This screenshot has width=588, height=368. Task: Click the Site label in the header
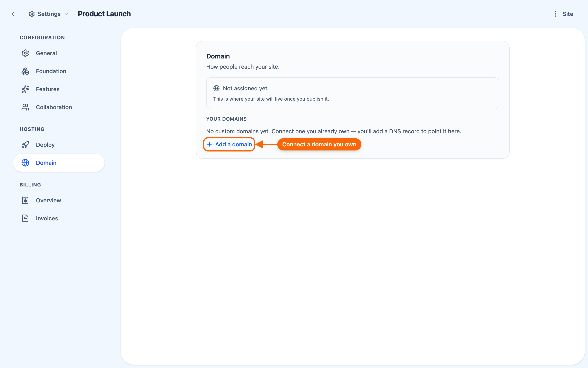pyautogui.click(x=568, y=14)
